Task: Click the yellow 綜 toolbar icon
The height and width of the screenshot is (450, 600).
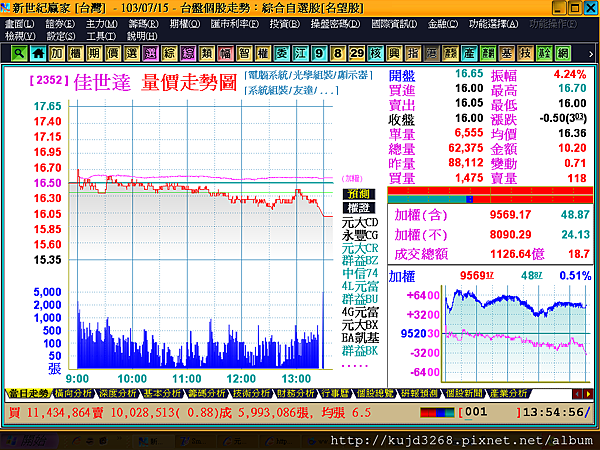Action: tap(169, 53)
